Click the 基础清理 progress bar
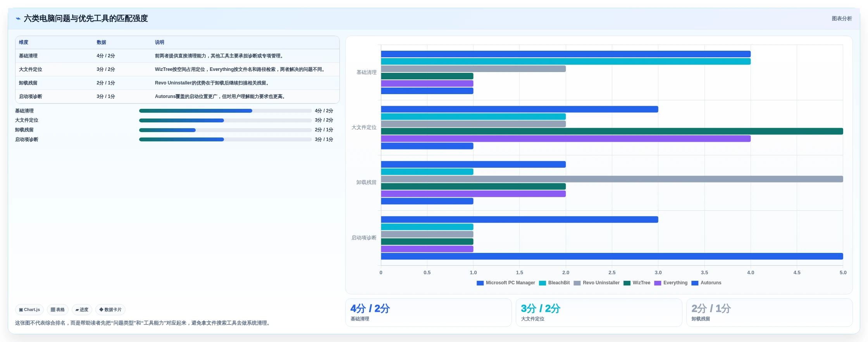This screenshot has width=868, height=342. (x=225, y=111)
